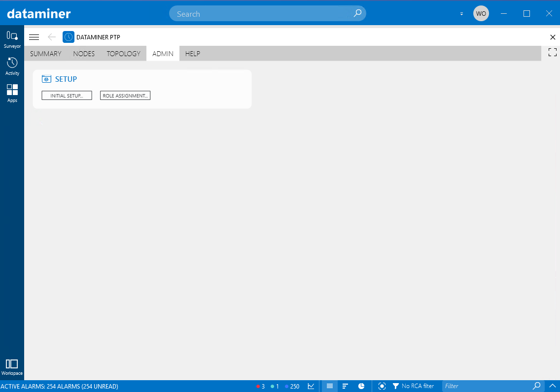Open the Activity sidebar panel
The width and height of the screenshot is (560, 392).
12,66
